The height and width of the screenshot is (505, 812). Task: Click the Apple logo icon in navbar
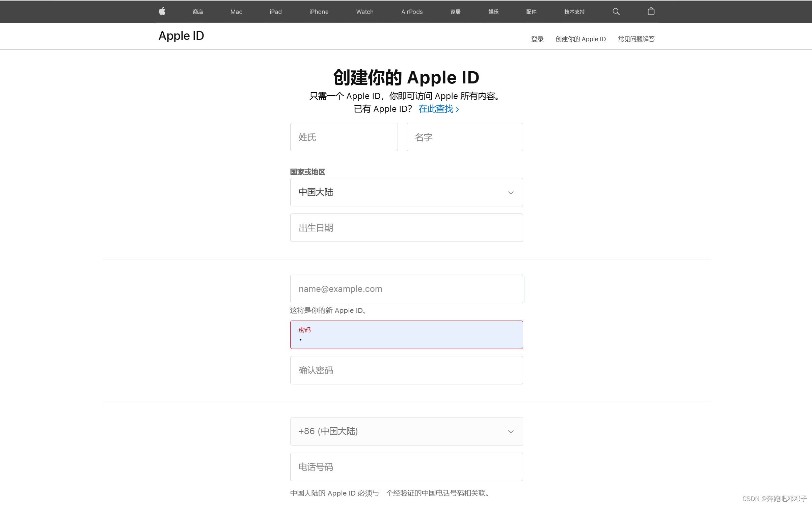pyautogui.click(x=162, y=11)
